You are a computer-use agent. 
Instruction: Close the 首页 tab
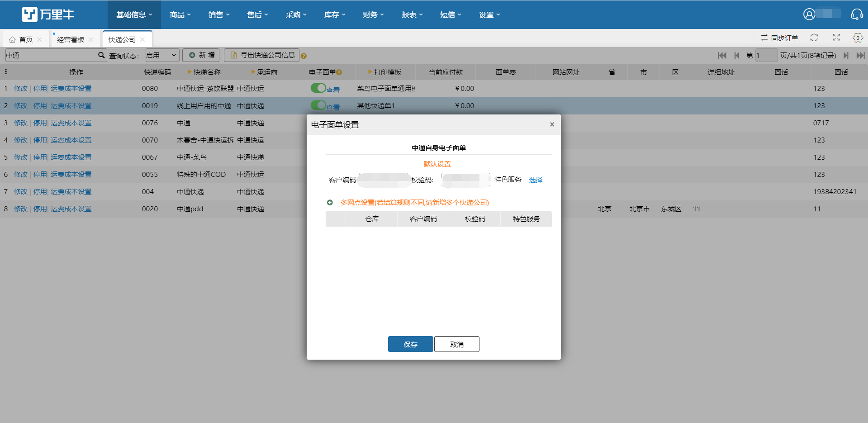click(39, 40)
